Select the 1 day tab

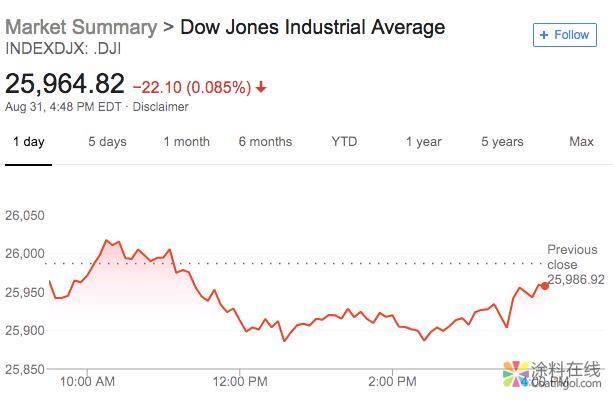pos(28,142)
